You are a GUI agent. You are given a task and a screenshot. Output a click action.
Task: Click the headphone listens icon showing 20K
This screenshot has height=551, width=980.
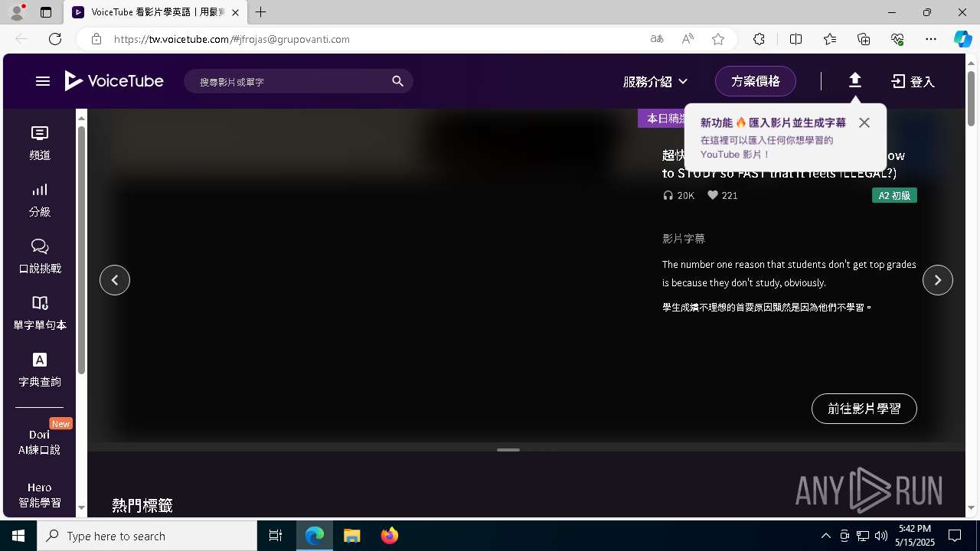click(x=668, y=195)
